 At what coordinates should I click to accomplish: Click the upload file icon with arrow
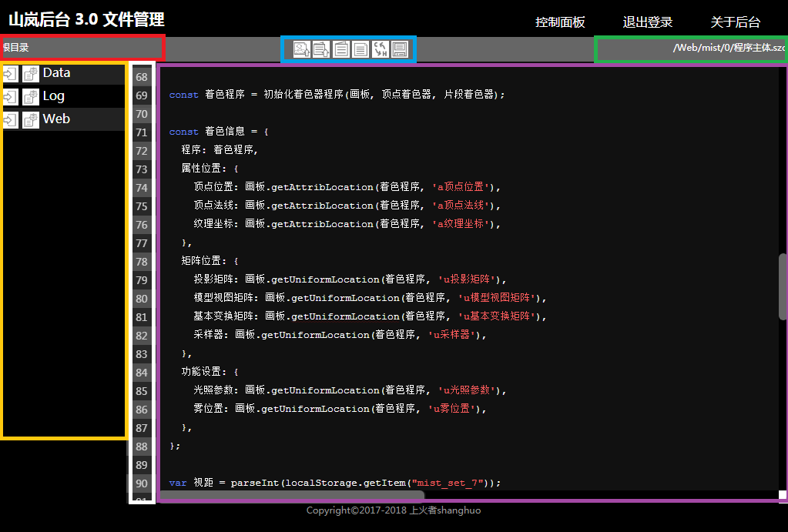[321, 49]
